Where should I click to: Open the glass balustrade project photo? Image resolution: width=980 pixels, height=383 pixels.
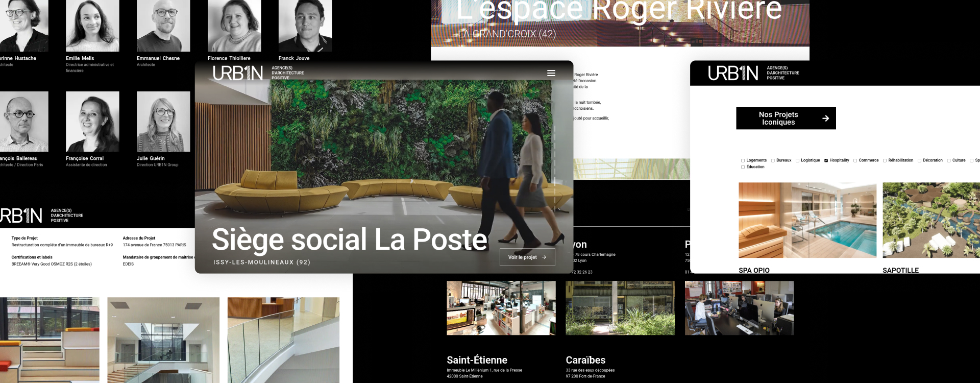(283, 340)
